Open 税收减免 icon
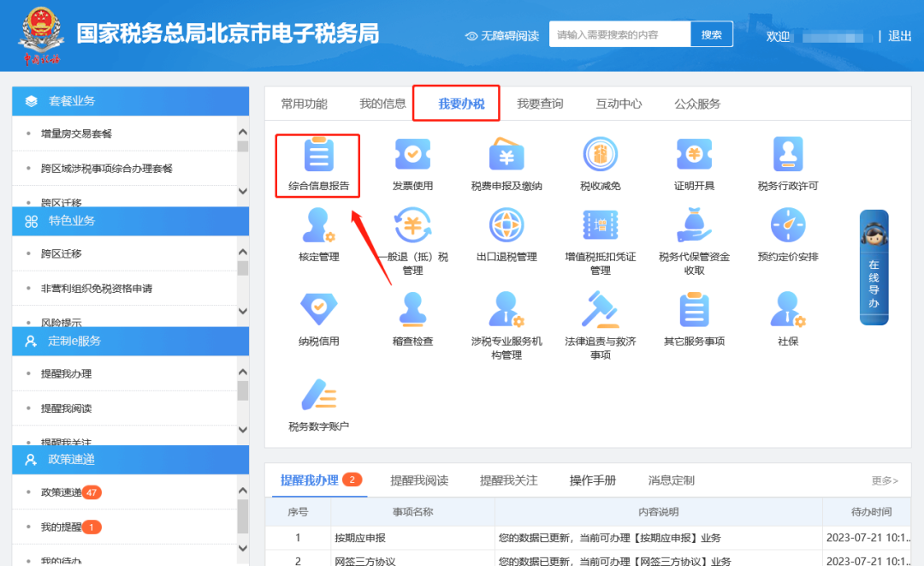This screenshot has height=566, width=924. (x=600, y=155)
